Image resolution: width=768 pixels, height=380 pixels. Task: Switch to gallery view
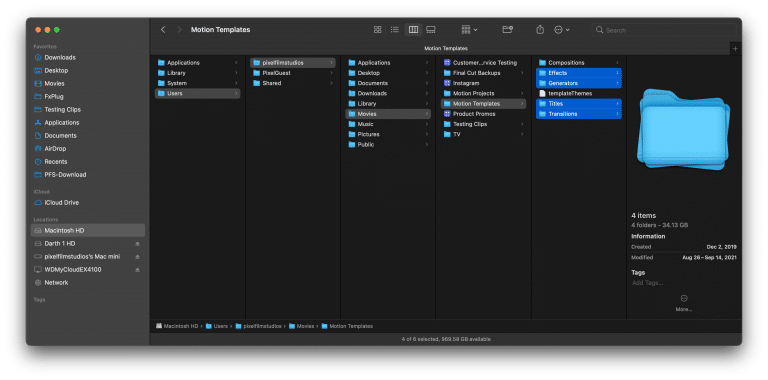coord(431,30)
